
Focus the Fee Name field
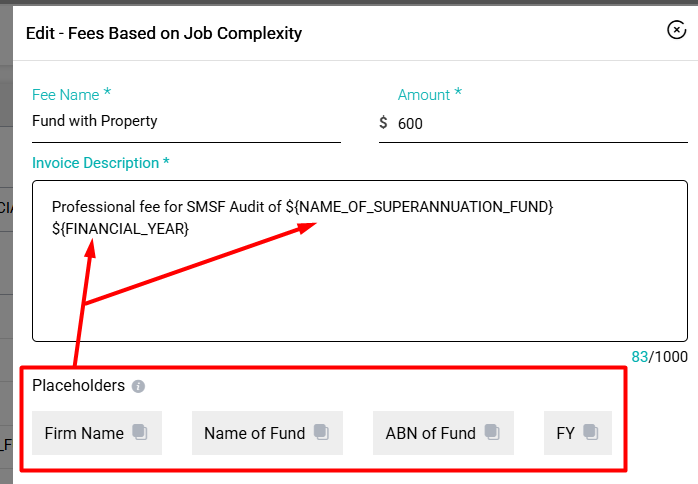[x=186, y=122]
